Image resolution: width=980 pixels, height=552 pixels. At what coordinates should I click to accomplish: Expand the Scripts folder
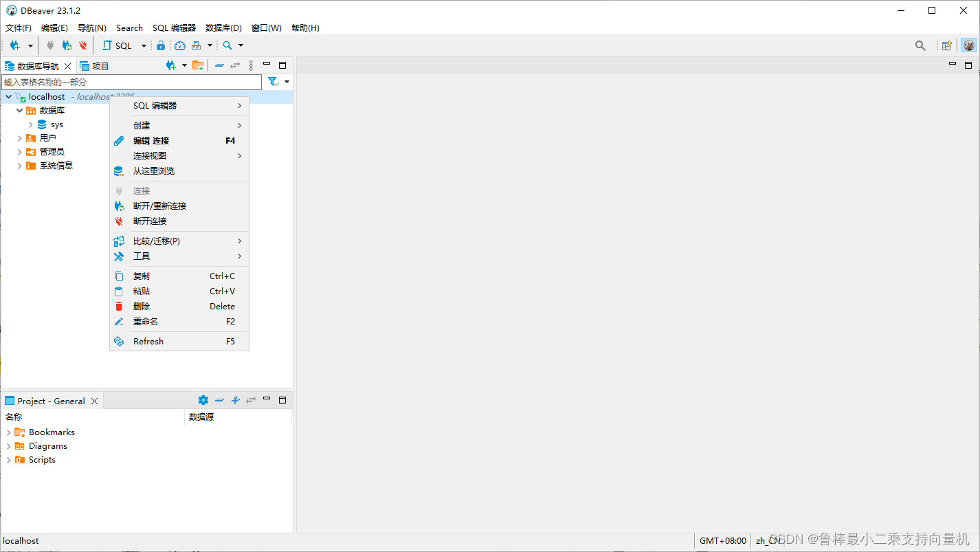[x=8, y=460]
